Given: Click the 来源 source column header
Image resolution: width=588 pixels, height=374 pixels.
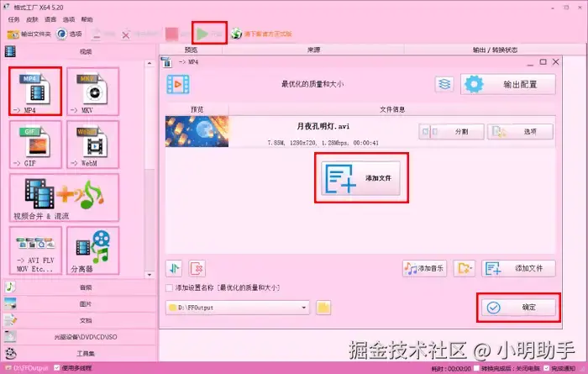Looking at the screenshot, I should pyautogui.click(x=313, y=50).
